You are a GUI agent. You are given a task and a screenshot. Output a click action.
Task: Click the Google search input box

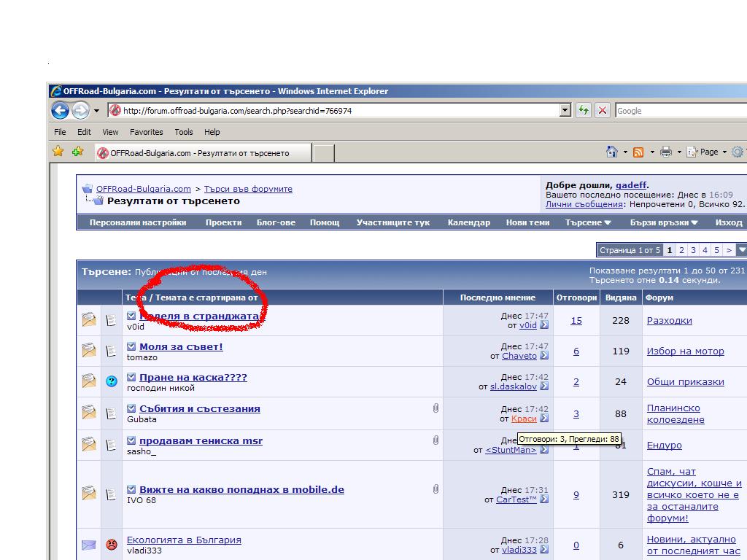click(x=680, y=111)
